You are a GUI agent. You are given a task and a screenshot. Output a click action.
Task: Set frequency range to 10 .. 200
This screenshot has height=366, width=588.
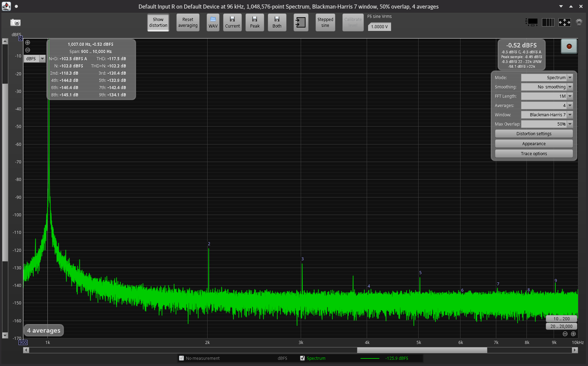click(x=561, y=319)
